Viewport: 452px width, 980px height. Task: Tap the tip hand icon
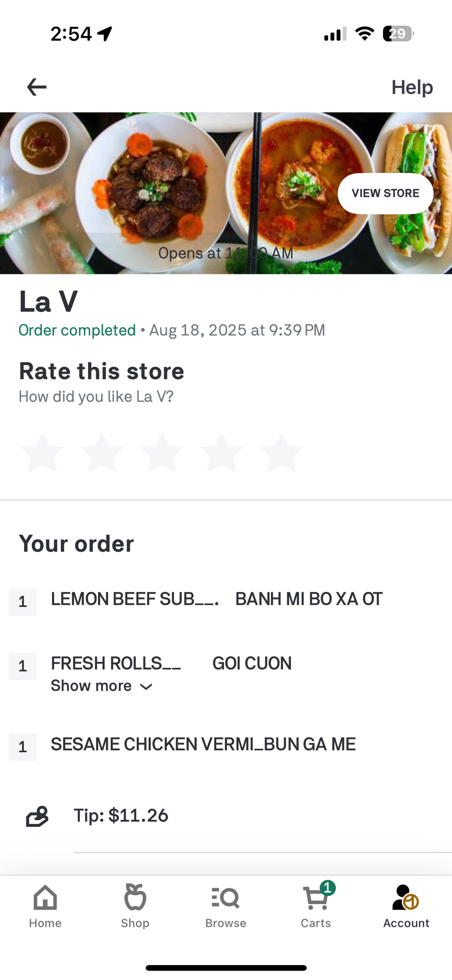click(37, 816)
